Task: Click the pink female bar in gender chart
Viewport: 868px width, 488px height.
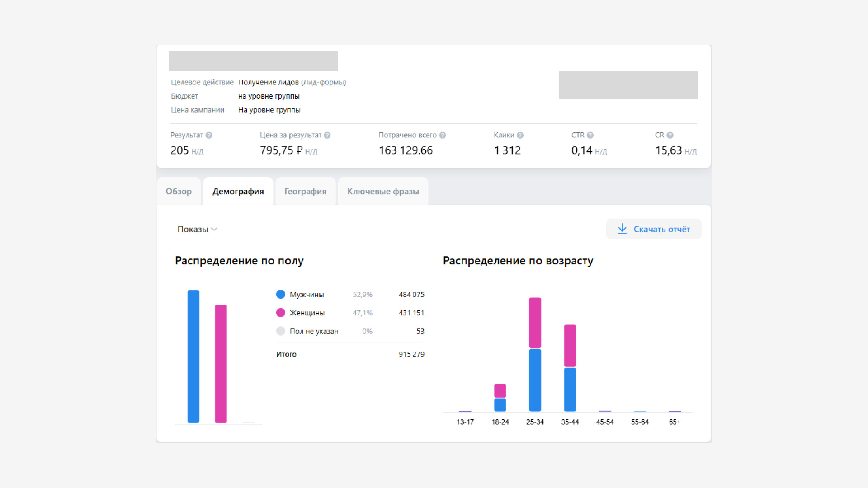Action: [221, 364]
